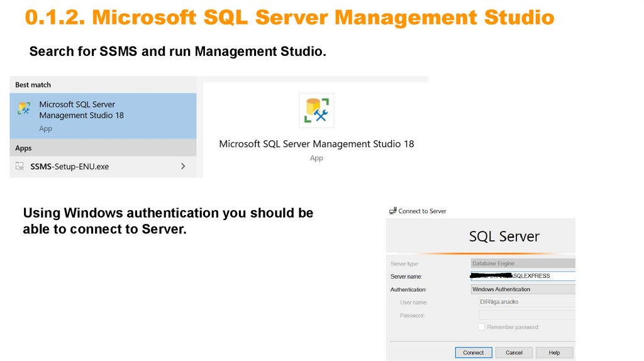The image size is (644, 361).
Task: Click the SSMS icon in Best match result
Action: click(x=24, y=109)
